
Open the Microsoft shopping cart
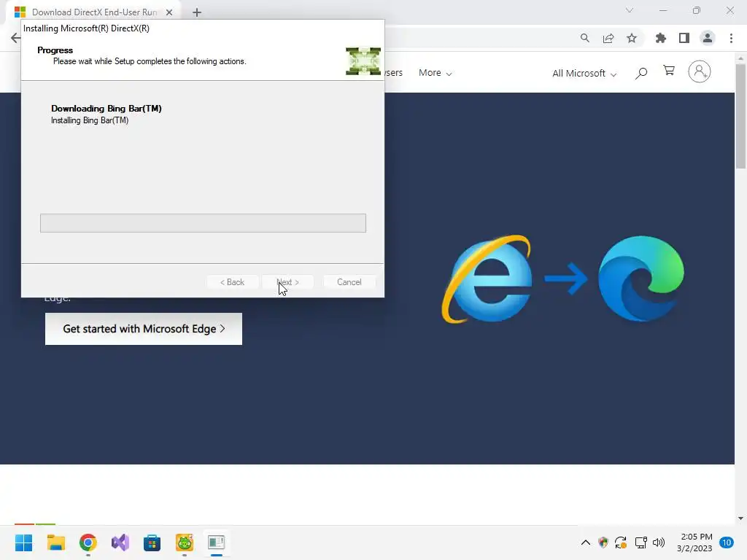click(669, 71)
